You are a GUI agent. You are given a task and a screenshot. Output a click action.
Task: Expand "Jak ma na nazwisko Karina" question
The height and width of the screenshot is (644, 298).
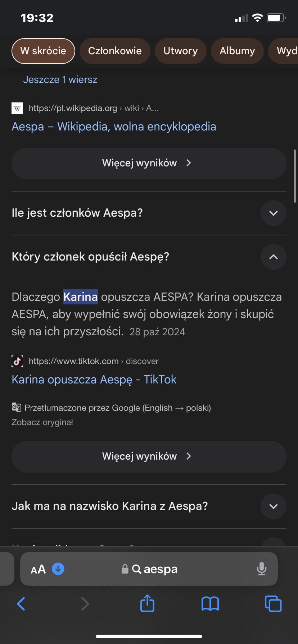coord(273,506)
